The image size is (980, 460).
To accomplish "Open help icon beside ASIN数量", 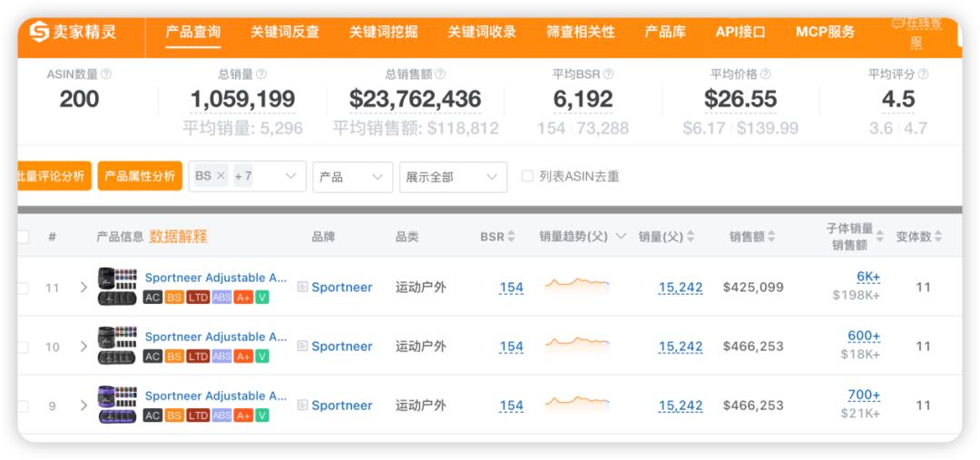I will [x=106, y=74].
